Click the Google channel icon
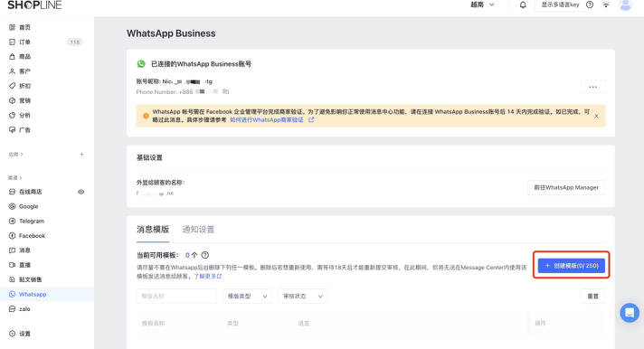The width and height of the screenshot is (644, 349). pos(12,206)
